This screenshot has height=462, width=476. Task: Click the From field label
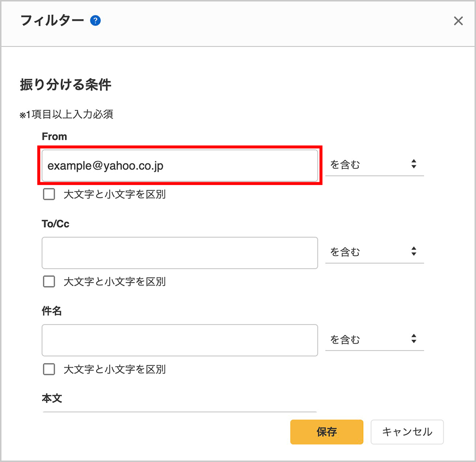coord(54,137)
